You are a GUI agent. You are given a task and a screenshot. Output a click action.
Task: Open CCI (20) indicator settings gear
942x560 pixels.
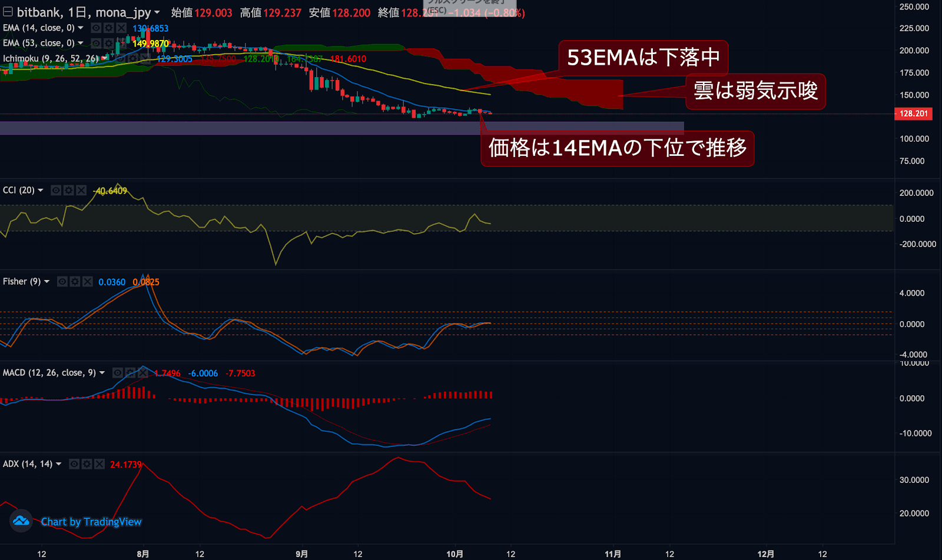(x=68, y=190)
